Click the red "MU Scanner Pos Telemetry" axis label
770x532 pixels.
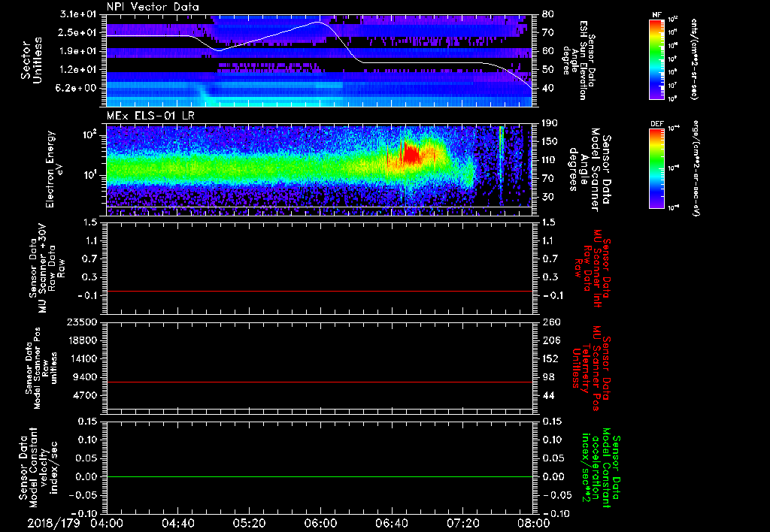pos(593,368)
